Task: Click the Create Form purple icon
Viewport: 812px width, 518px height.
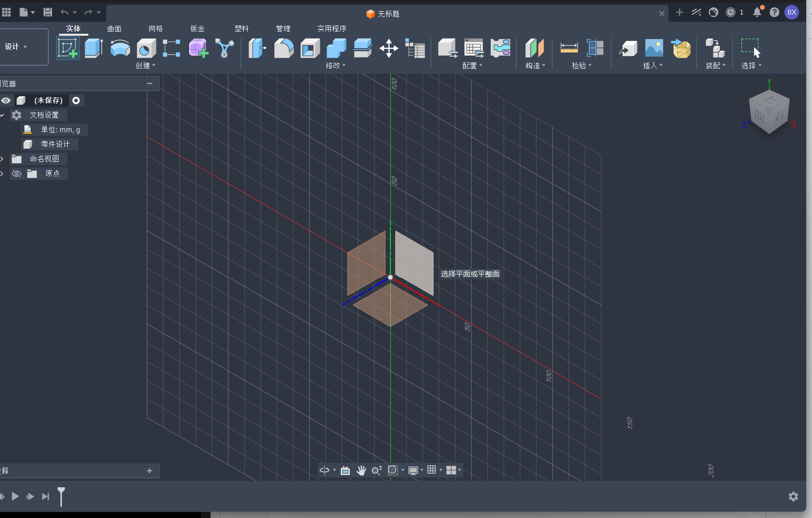Action: (198, 48)
